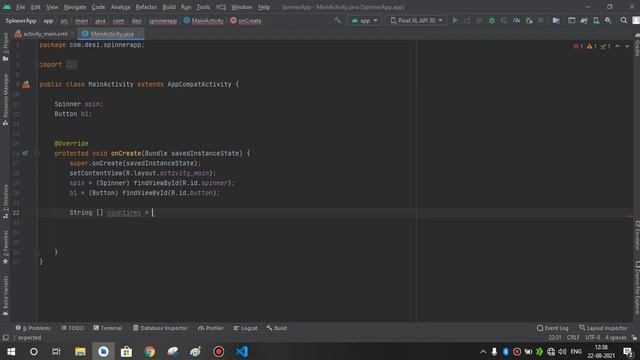Open the Build menu
This screenshot has height=360, width=640.
click(169, 7)
